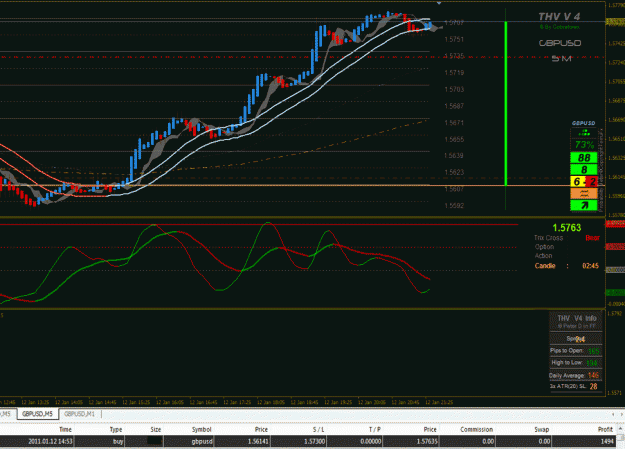Click the chart shift triangle at top
Screen dimensions: 625x449
(439, 3)
